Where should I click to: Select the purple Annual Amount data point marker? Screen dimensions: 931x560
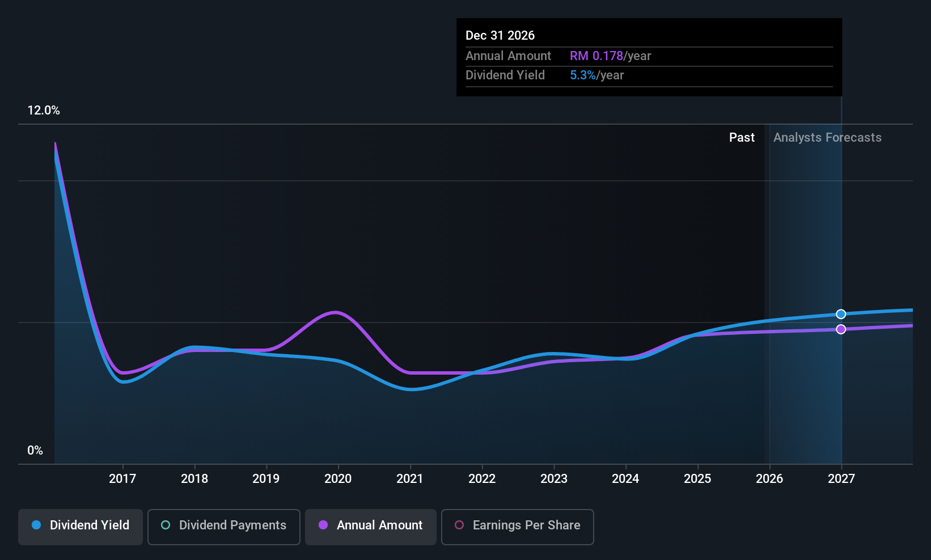pyautogui.click(x=841, y=329)
